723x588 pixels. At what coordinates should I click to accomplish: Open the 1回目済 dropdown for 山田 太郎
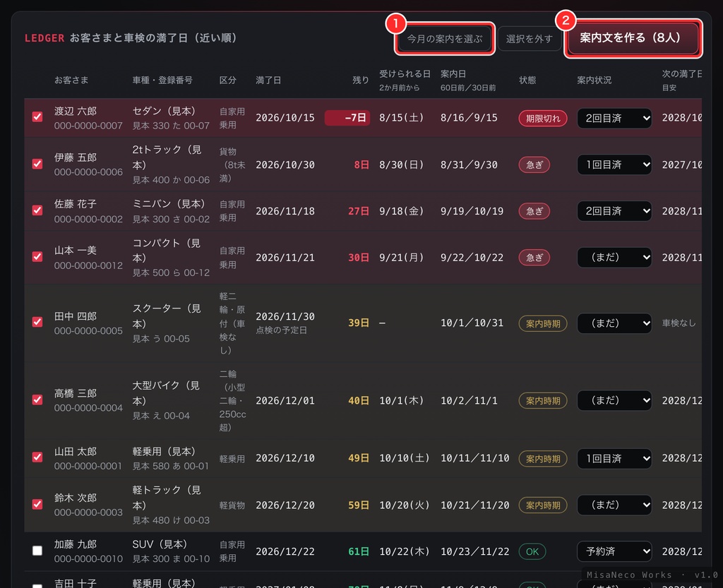click(x=614, y=459)
